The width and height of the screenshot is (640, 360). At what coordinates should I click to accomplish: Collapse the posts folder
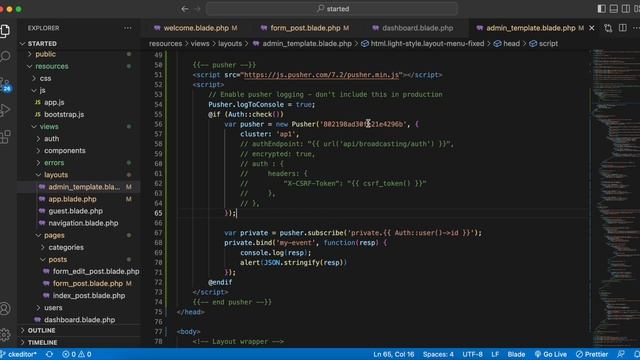point(58,260)
